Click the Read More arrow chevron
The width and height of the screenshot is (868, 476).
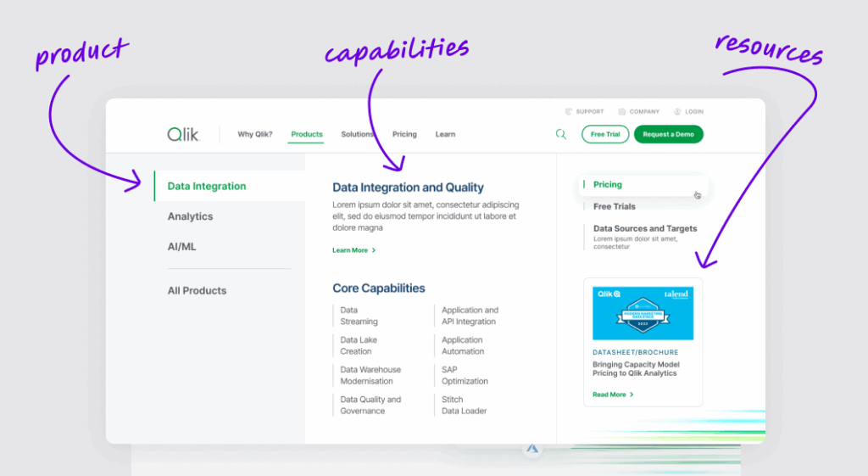coord(632,395)
